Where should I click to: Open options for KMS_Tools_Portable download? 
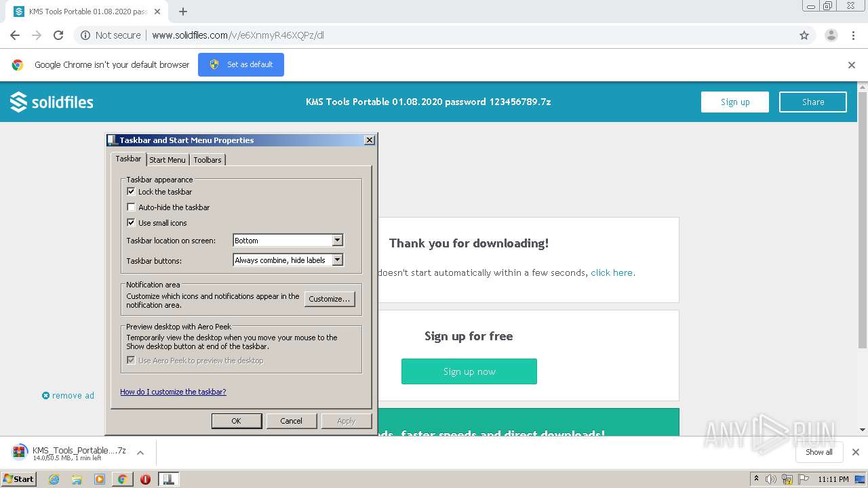(x=140, y=453)
